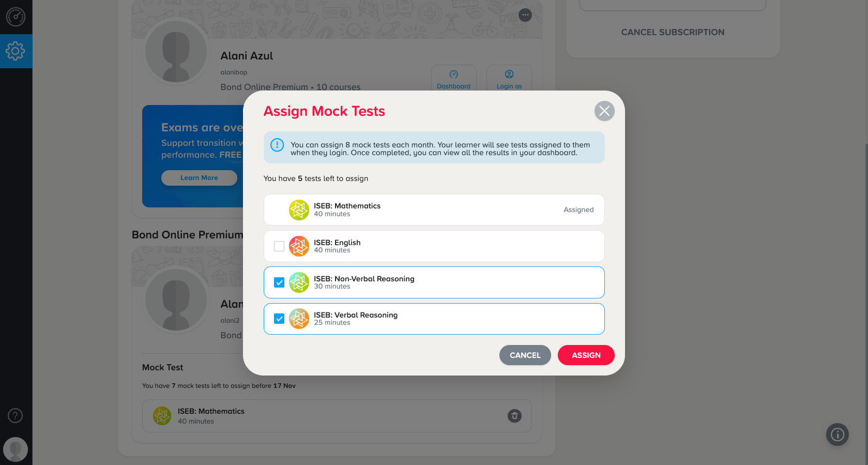Click 'ISEB: Non-Verbal Reasoning' title text
Screen dimensions: 868x465
click(364, 279)
